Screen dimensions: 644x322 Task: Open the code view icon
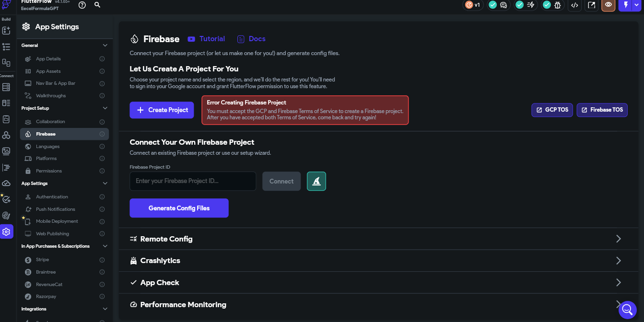574,5
